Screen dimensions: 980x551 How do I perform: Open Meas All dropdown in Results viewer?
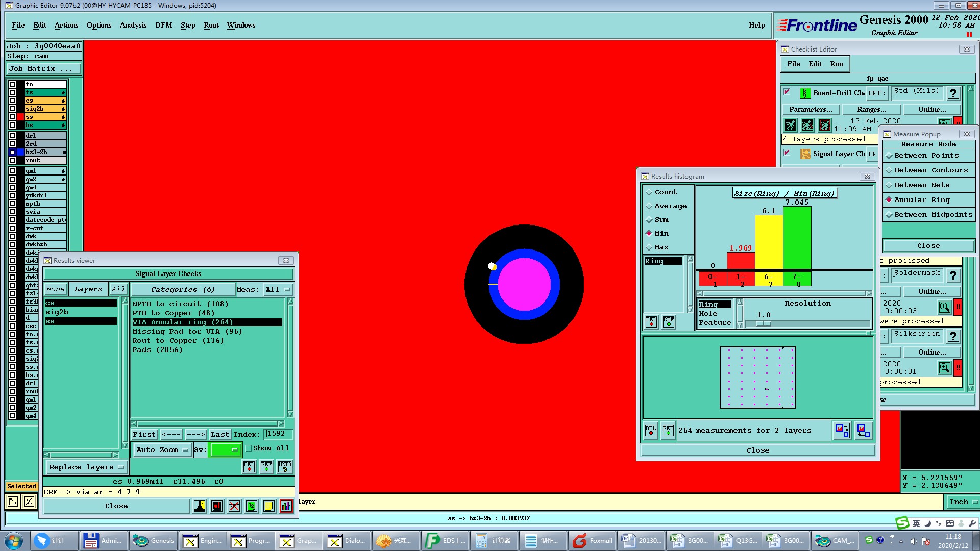(x=278, y=290)
